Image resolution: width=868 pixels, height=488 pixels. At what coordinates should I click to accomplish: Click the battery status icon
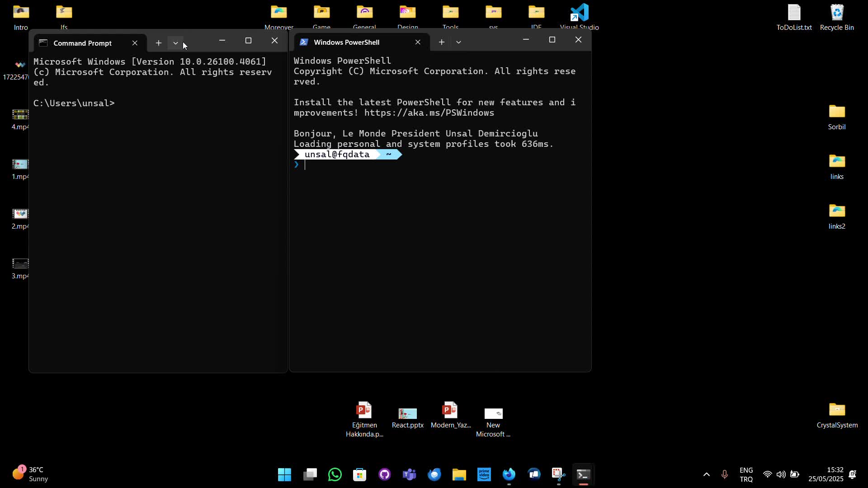[795, 474]
